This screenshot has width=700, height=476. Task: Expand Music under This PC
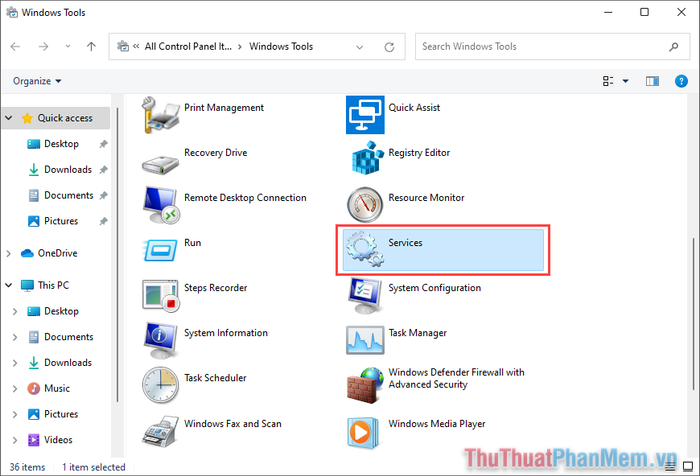pyautogui.click(x=15, y=388)
